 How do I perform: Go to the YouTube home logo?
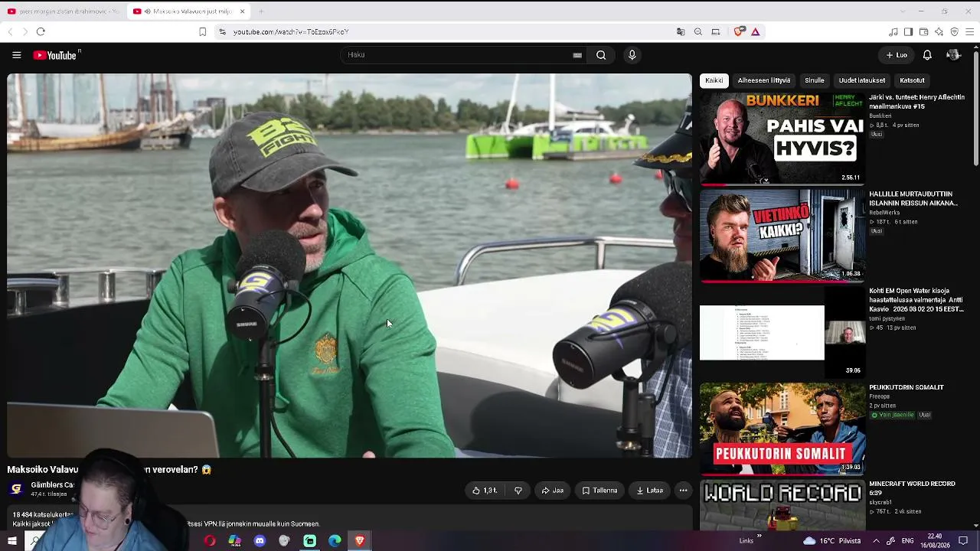[x=57, y=55]
